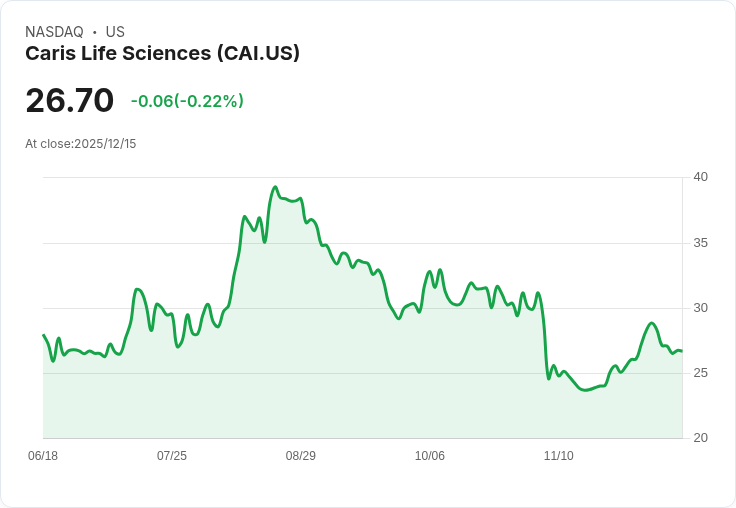Click the rightmost end of the price line

click(x=682, y=351)
